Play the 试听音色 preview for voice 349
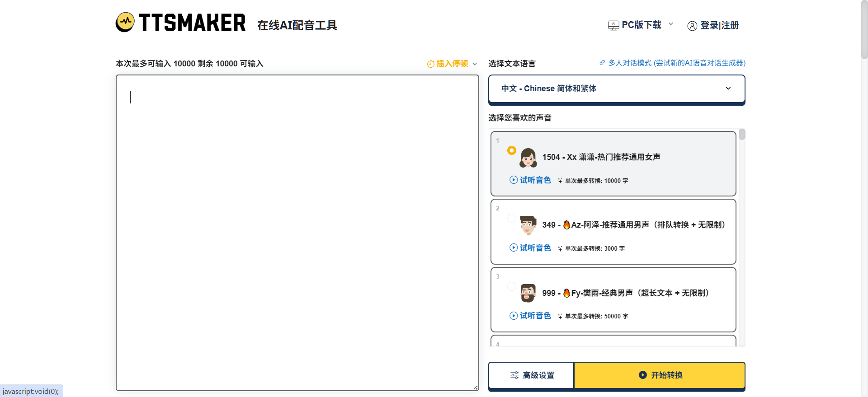 (x=530, y=248)
